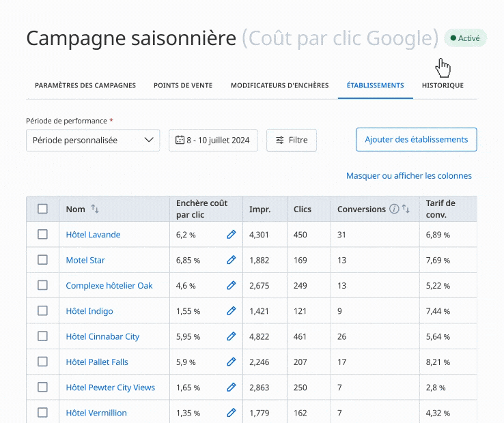Sort table by Nom column arrows

point(95,209)
